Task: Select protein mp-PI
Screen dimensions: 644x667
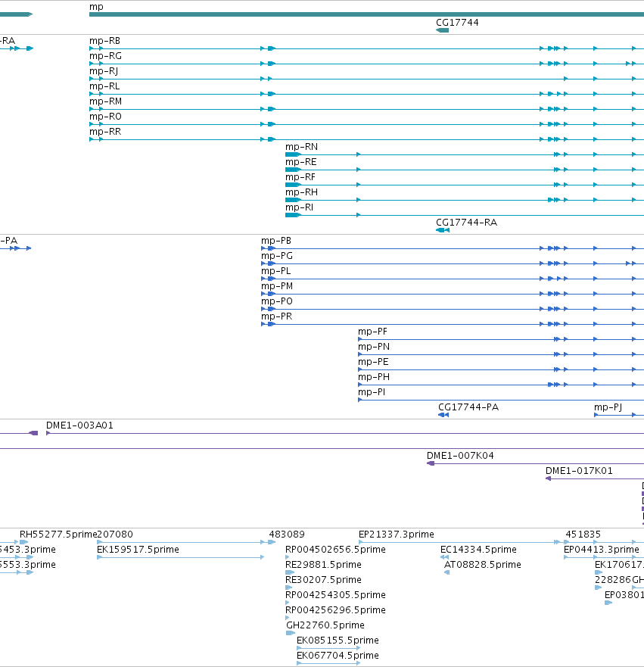Action: (372, 392)
